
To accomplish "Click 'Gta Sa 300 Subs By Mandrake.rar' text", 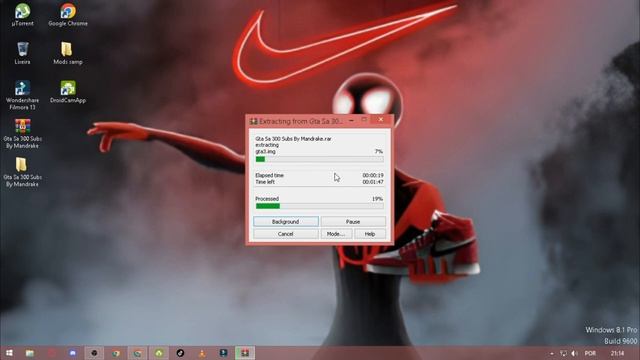I will [x=293, y=139].
